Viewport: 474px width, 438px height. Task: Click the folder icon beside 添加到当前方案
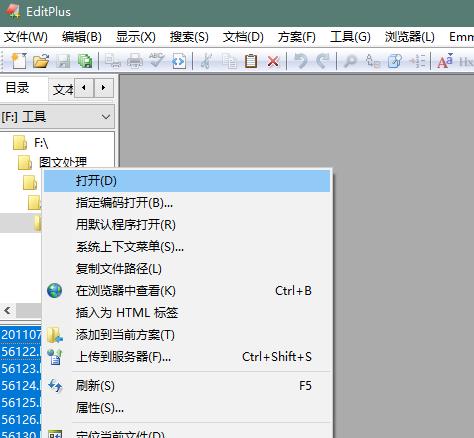tap(54, 335)
